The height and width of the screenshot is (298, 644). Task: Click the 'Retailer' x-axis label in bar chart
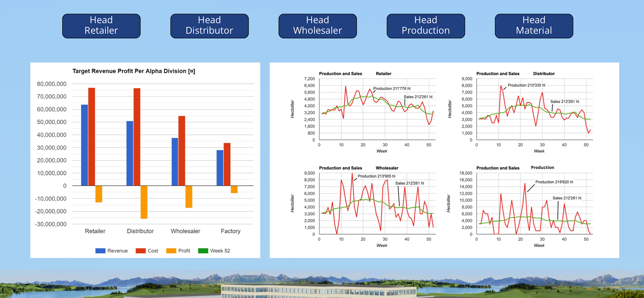[x=95, y=231]
